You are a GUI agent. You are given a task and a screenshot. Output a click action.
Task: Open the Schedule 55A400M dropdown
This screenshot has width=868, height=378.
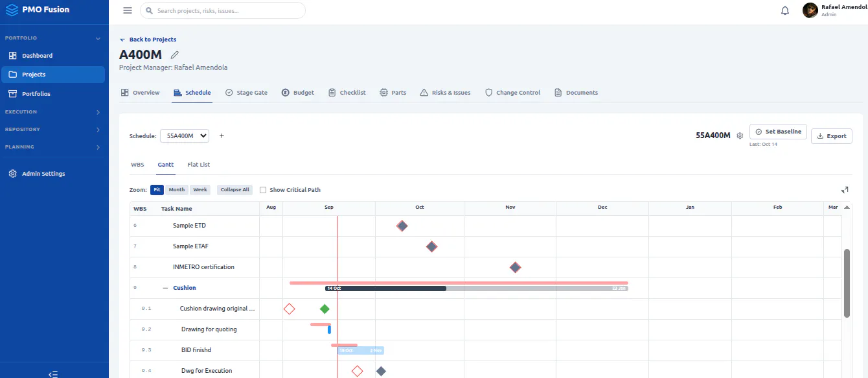coord(185,136)
